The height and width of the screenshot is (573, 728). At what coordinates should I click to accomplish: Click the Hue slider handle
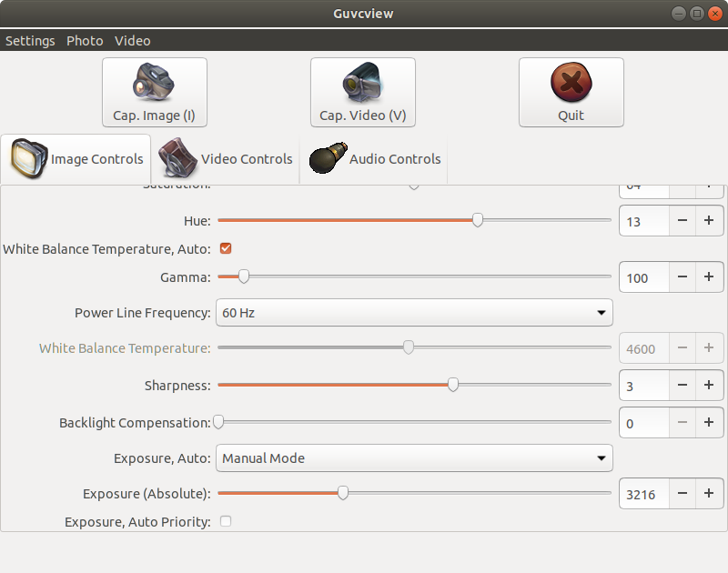click(x=477, y=220)
